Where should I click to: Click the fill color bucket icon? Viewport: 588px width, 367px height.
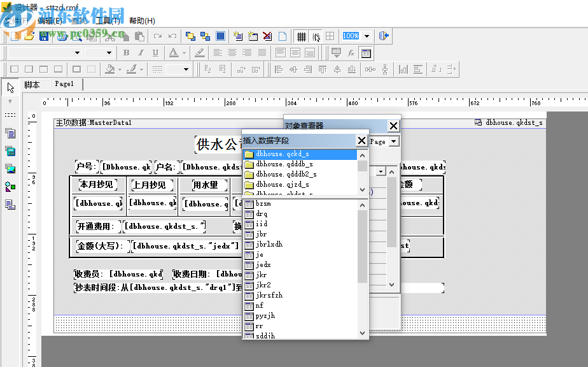pyautogui.click(x=110, y=69)
